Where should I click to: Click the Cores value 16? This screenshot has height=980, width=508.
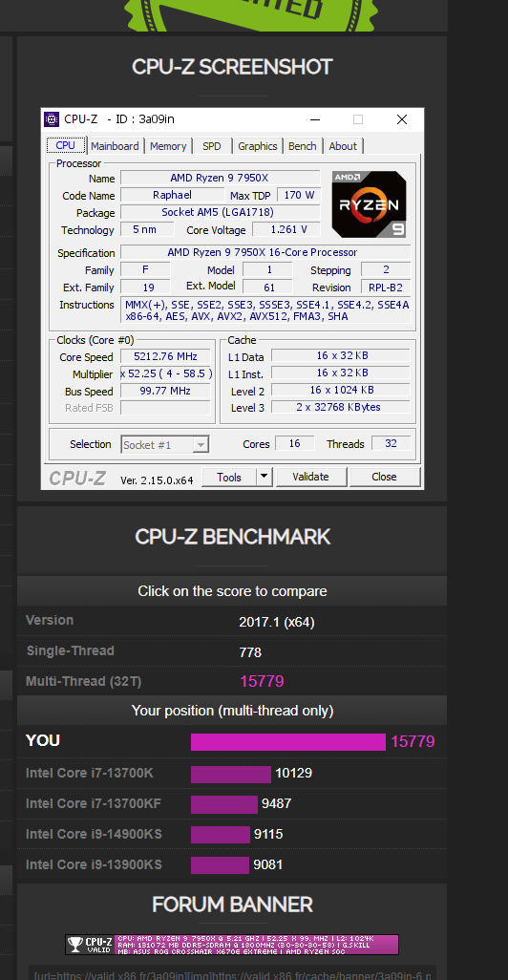click(294, 443)
